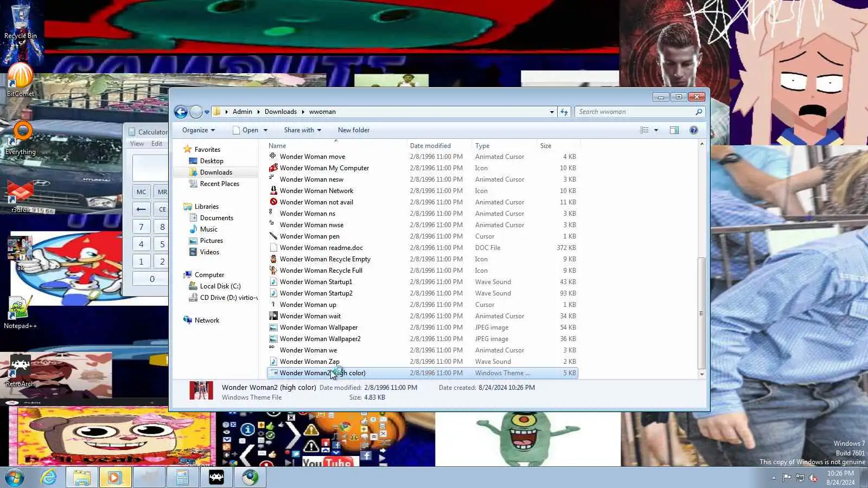
Task: Select Desktop in the Favorites pane
Action: [212, 161]
